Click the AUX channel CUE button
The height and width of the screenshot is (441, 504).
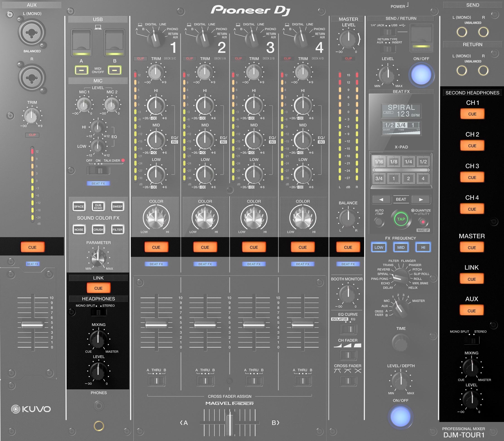(x=32, y=247)
